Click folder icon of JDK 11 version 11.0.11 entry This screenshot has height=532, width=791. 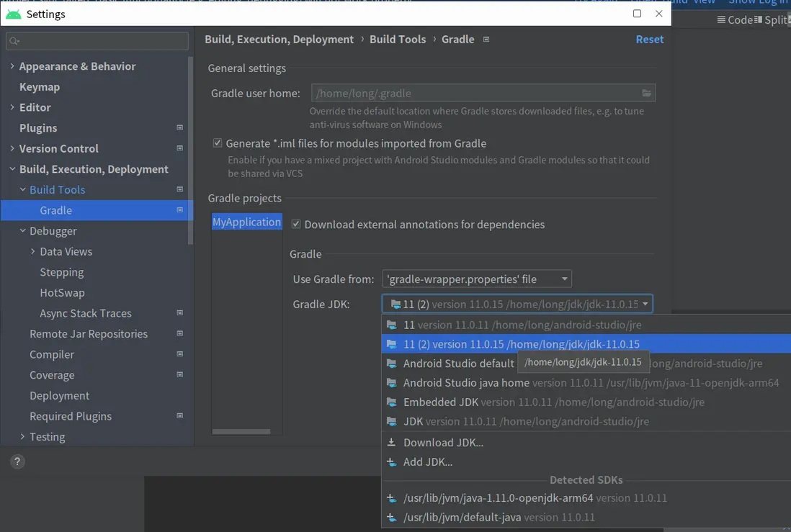pyautogui.click(x=391, y=325)
